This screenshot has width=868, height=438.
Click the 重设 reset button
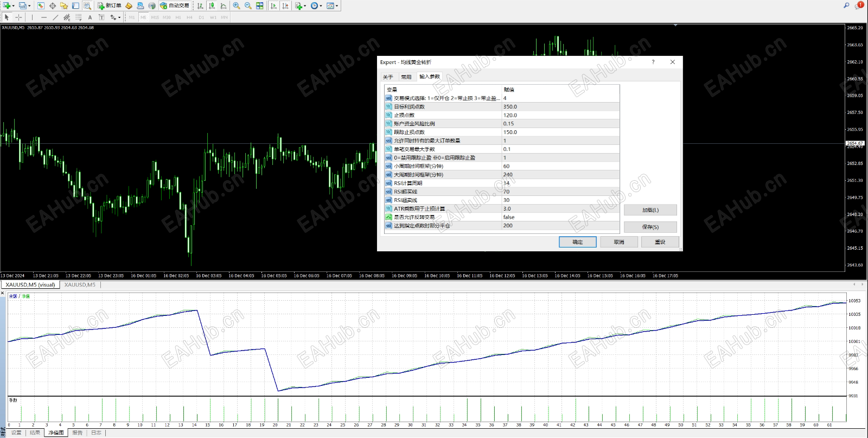point(660,242)
